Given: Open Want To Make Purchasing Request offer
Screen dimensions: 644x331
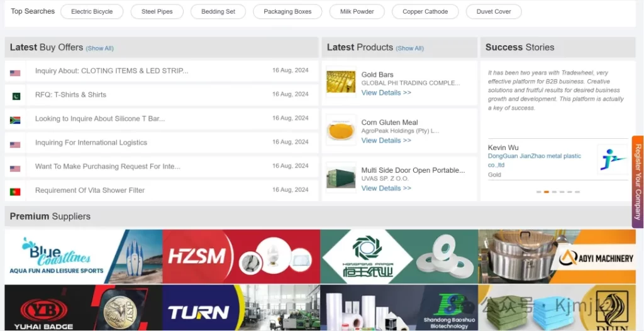Looking at the screenshot, I should click(108, 166).
